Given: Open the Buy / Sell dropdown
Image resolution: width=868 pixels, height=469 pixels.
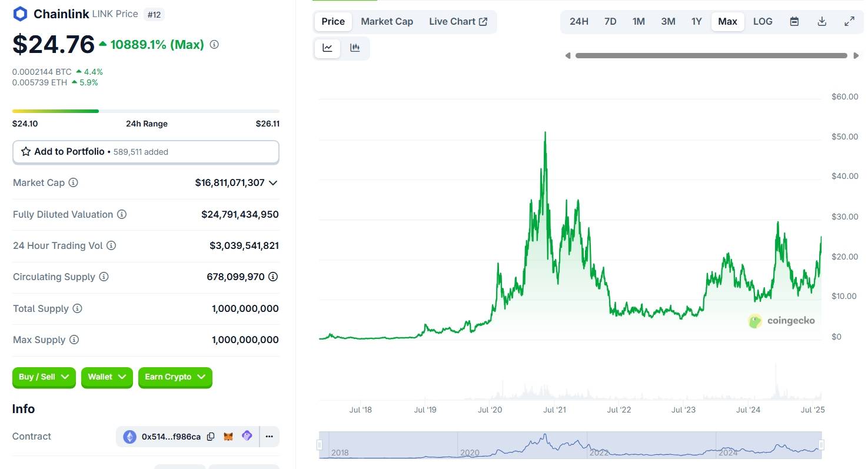Looking at the screenshot, I should [x=44, y=377].
